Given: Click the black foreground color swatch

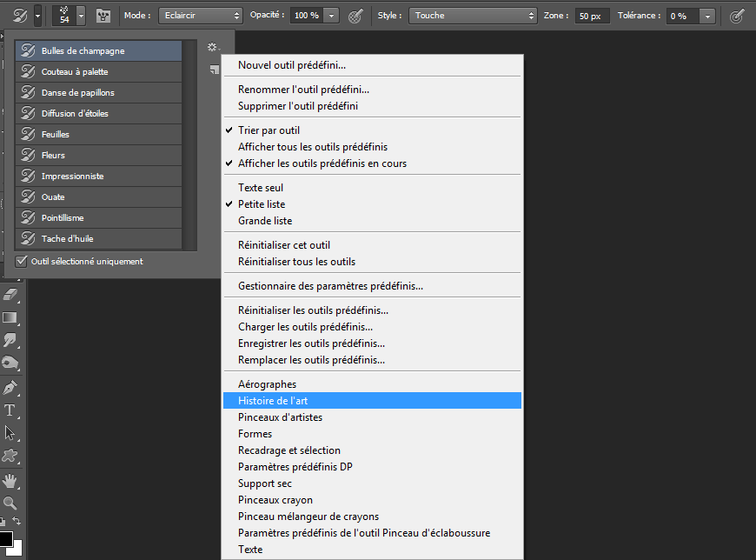Looking at the screenshot, I should point(5,539).
